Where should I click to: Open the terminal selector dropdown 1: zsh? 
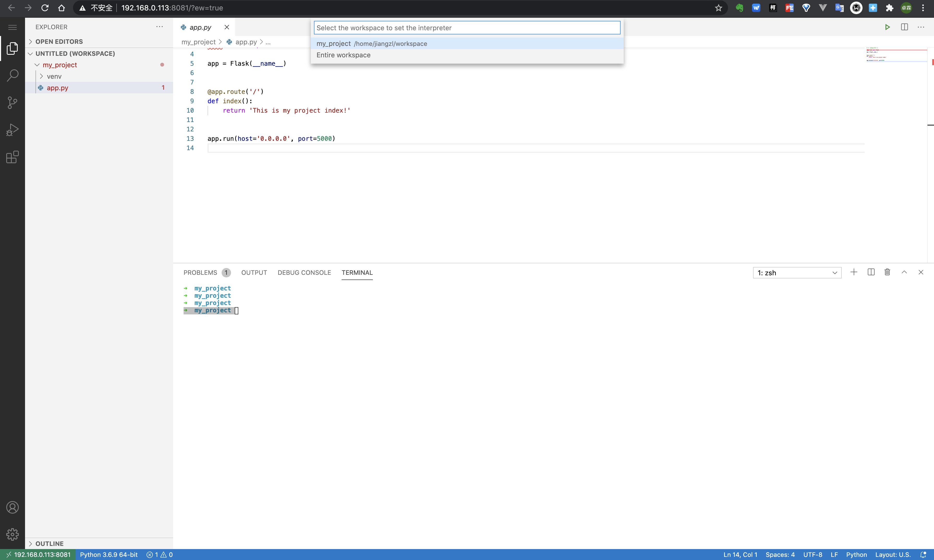coord(797,273)
